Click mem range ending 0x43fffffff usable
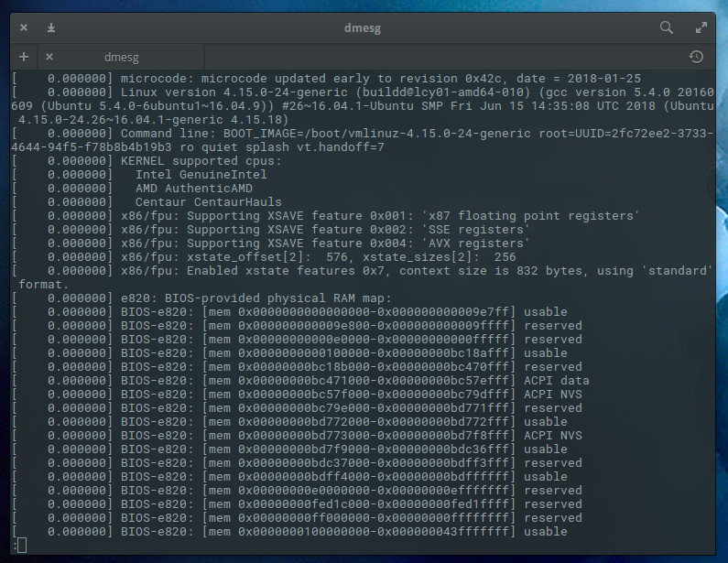The image size is (728, 563). point(289,532)
